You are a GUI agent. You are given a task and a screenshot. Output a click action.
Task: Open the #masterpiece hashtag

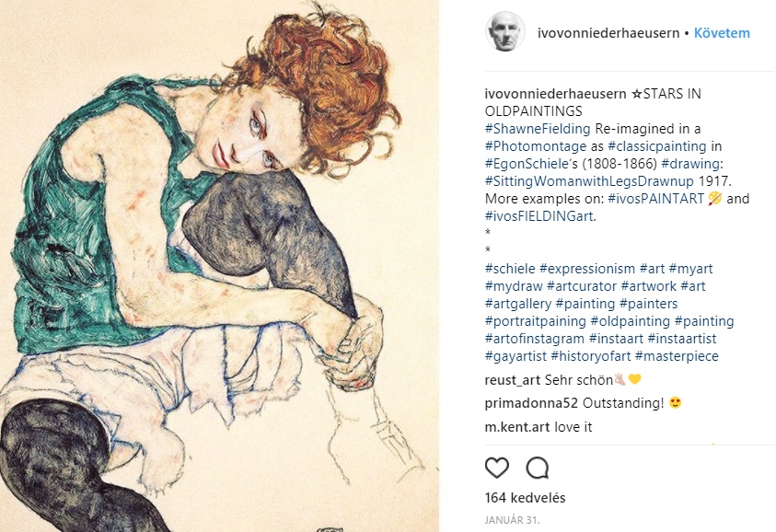[677, 356]
